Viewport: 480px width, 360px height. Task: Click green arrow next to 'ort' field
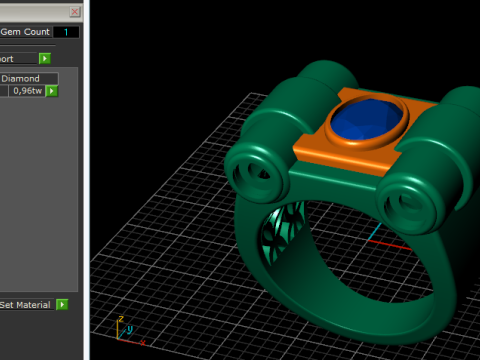pyautogui.click(x=45, y=59)
